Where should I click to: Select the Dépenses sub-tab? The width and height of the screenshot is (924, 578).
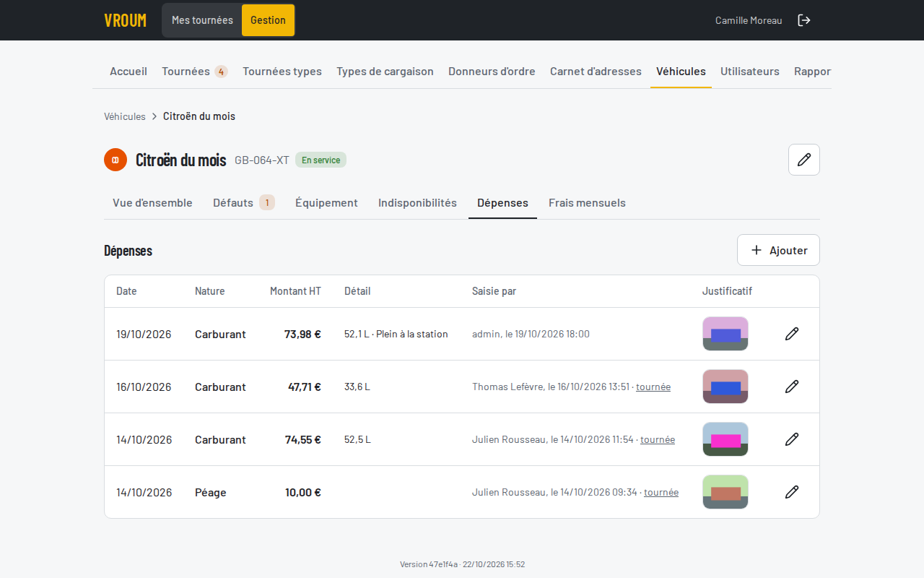pos(502,203)
